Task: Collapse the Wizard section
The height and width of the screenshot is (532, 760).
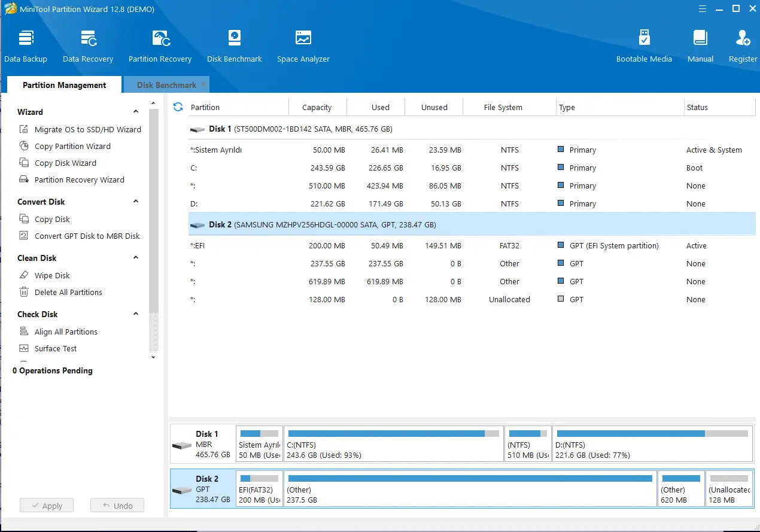Action: [x=136, y=112]
